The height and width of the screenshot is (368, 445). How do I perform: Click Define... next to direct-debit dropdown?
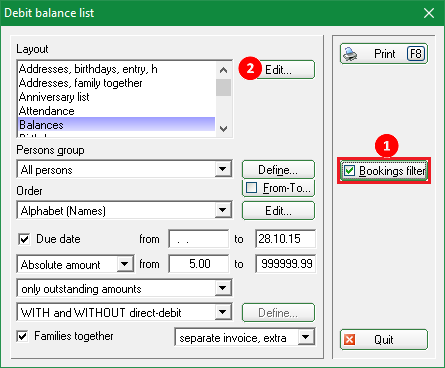[x=278, y=313]
